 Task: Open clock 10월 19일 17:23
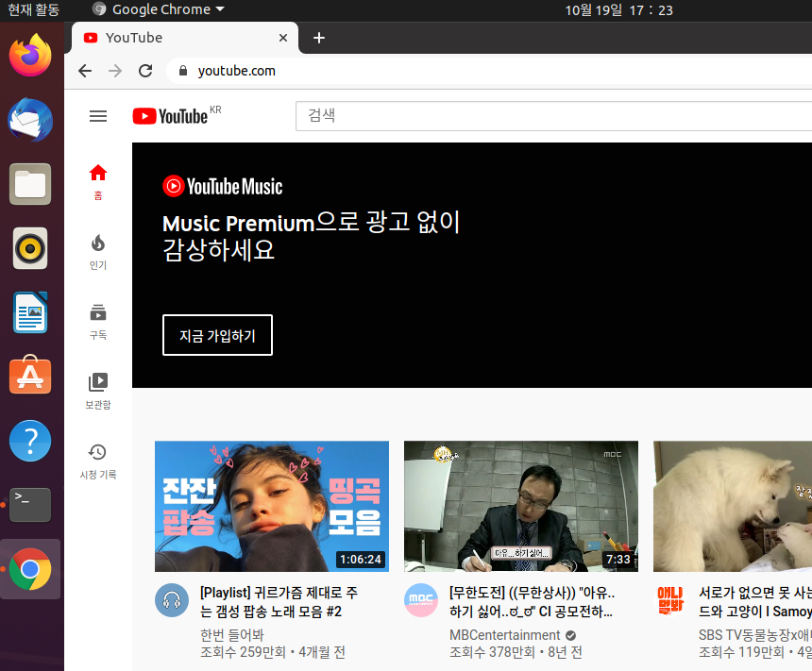618,9
